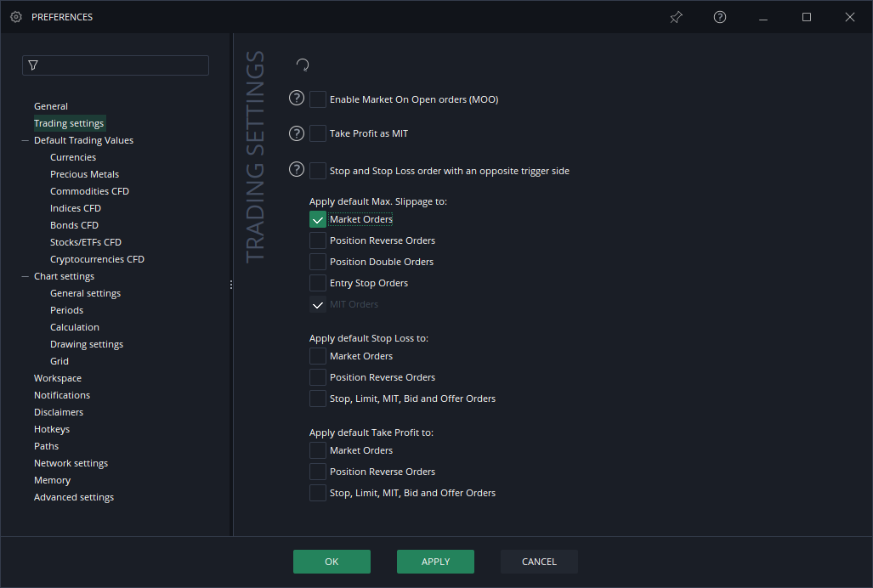Check Take Profit Stop, Limit, MIT orders
Image resolution: width=873 pixels, height=588 pixels.
[318, 493]
